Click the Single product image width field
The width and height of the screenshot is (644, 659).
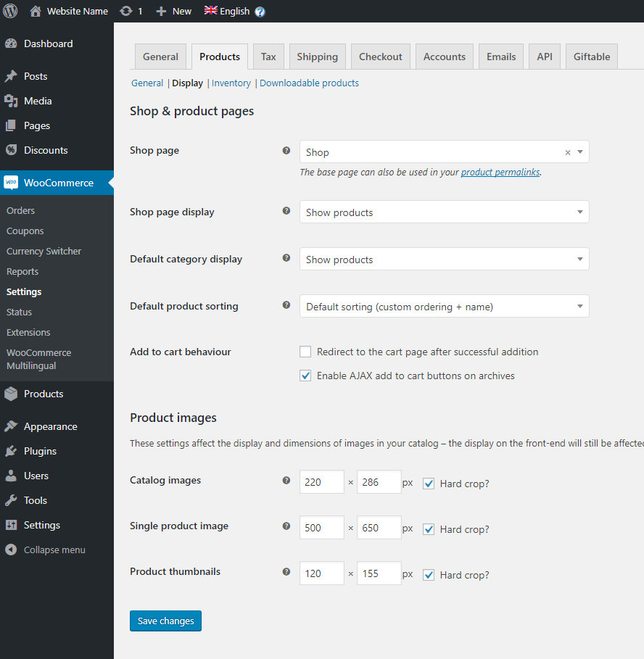[321, 528]
